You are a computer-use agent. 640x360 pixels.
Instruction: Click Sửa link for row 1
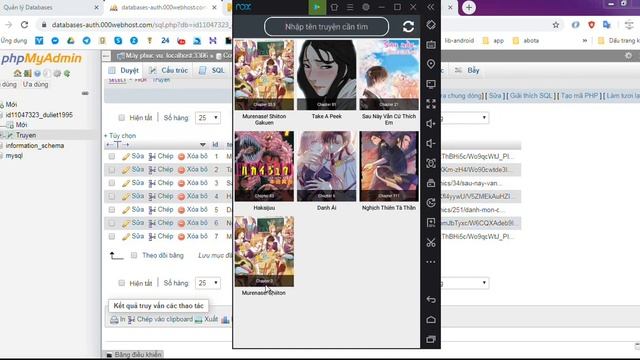click(x=133, y=156)
